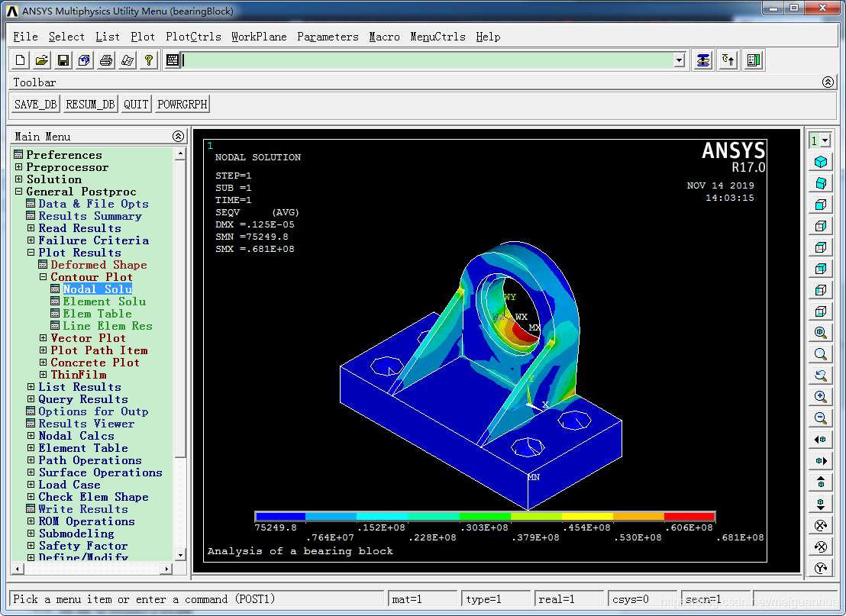846x616 pixels.
Task: Select Element Solu under Contour Plot
Action: (x=104, y=302)
